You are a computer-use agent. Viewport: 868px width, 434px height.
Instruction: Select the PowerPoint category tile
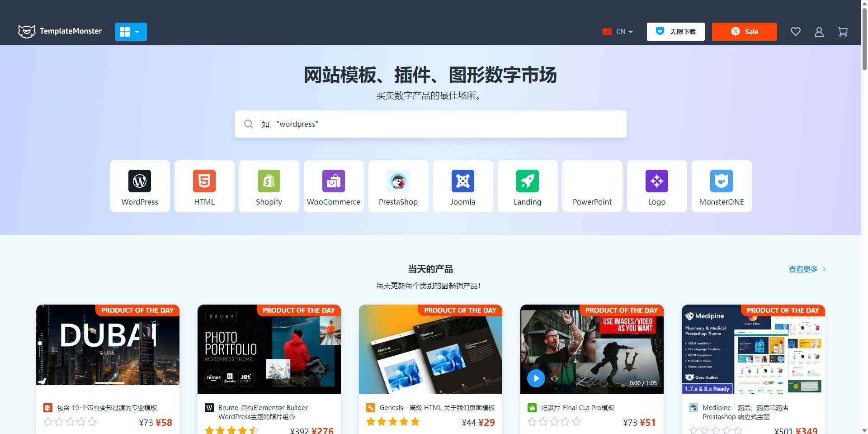click(x=592, y=186)
